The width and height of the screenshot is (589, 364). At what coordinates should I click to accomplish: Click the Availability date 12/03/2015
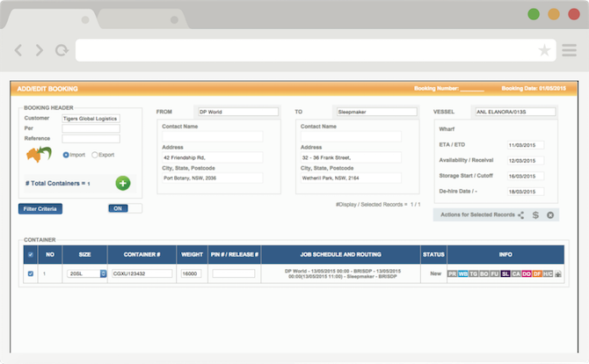pos(526,161)
